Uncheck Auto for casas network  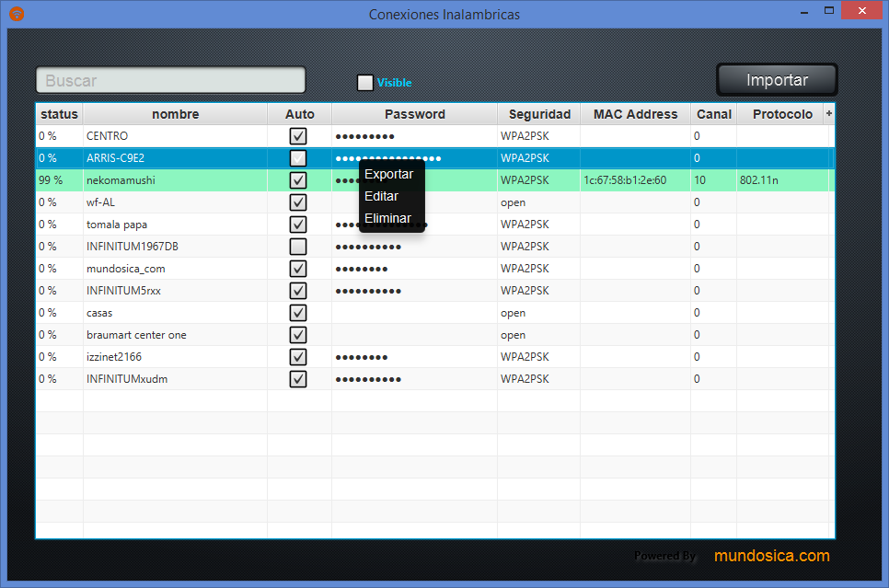[298, 313]
